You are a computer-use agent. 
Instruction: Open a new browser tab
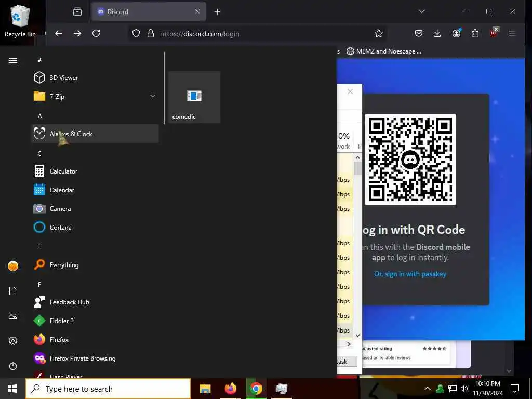218,12
